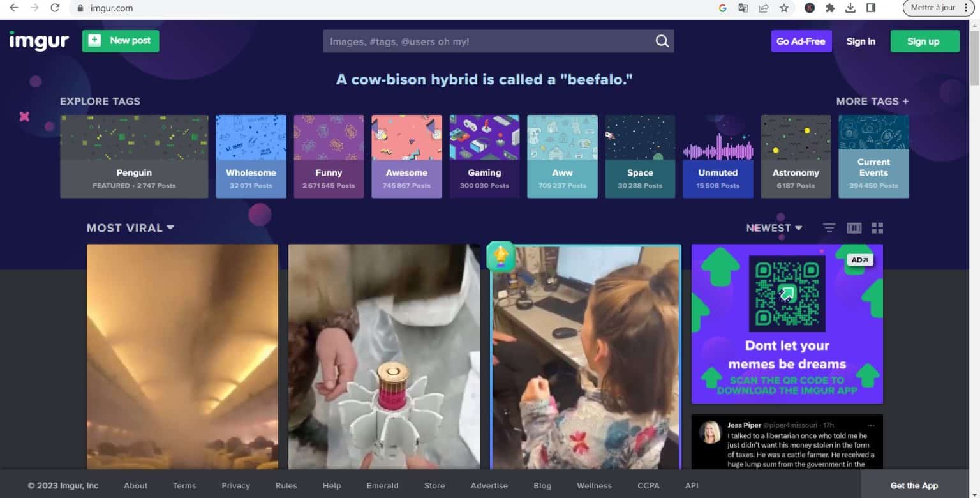Switch to waterfall layout view icon
This screenshot has height=498, width=980.
click(854, 228)
